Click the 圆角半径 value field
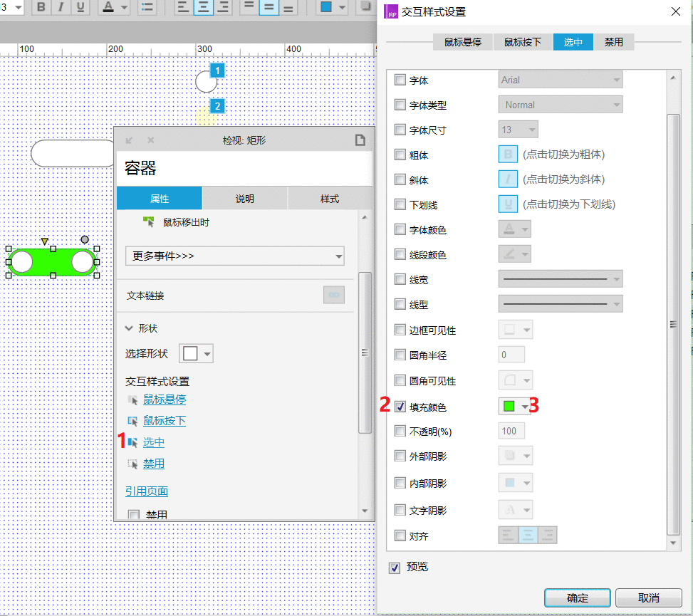The image size is (693, 616). (511, 355)
